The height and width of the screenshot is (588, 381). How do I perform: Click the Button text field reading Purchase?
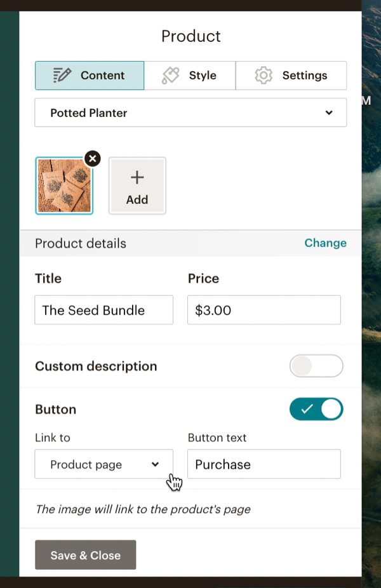coord(264,465)
